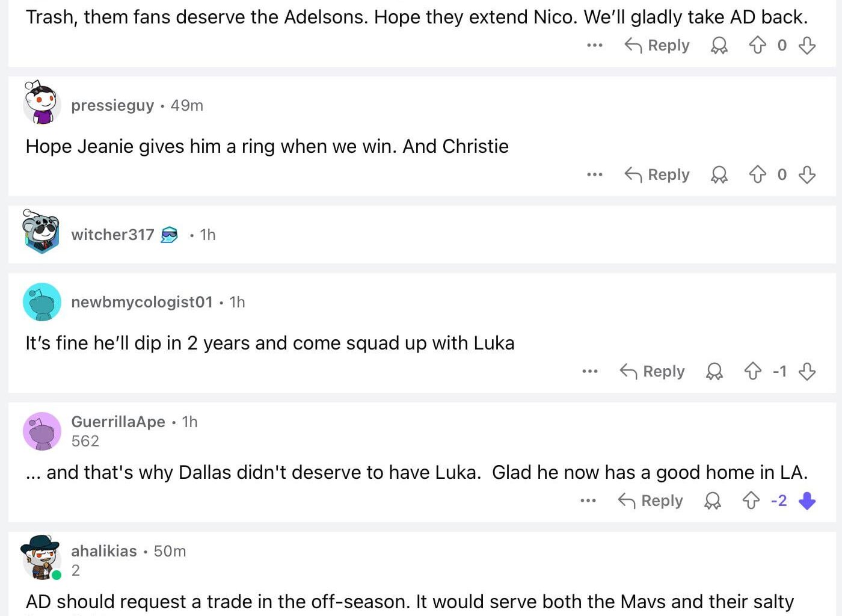Image resolution: width=842 pixels, height=616 pixels.
Task: Open GuerrillaApe's profile from their username
Action: click(x=118, y=422)
